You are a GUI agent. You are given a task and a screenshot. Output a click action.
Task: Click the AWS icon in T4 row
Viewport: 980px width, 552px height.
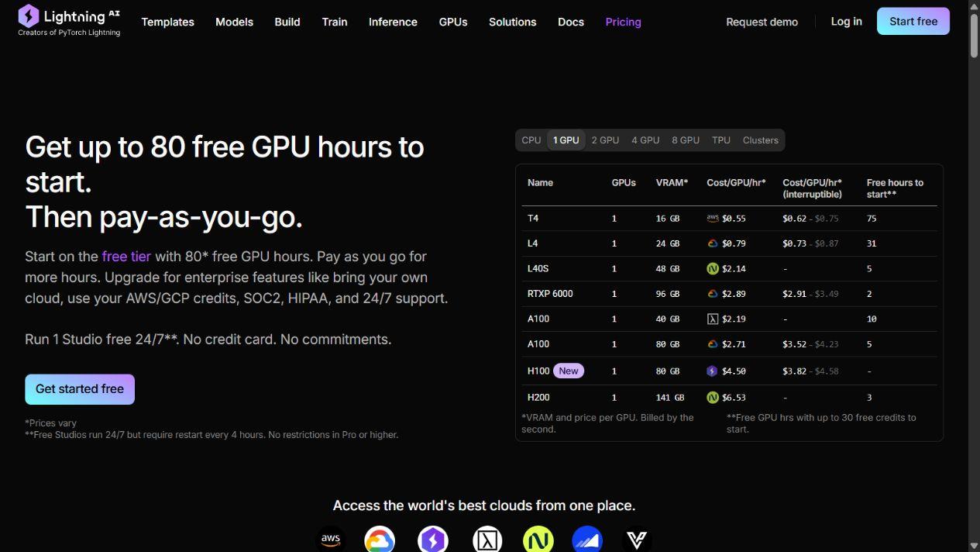coord(713,219)
